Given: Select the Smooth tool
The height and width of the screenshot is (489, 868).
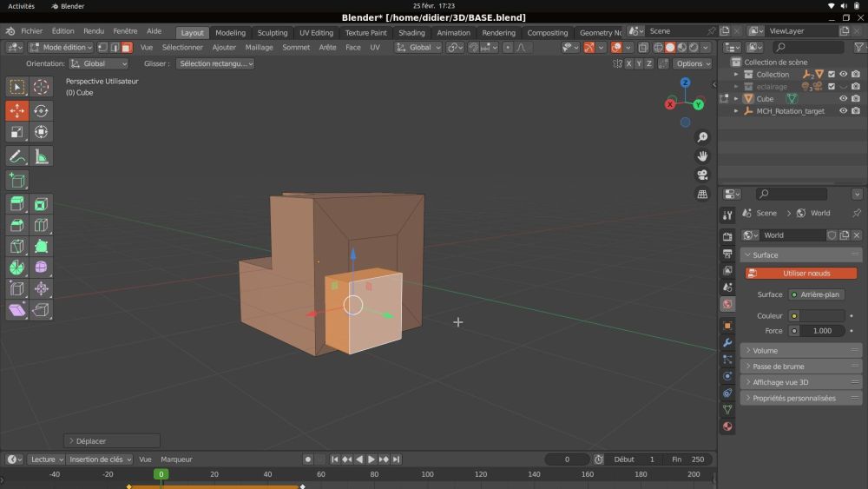Looking at the screenshot, I should tap(41, 268).
